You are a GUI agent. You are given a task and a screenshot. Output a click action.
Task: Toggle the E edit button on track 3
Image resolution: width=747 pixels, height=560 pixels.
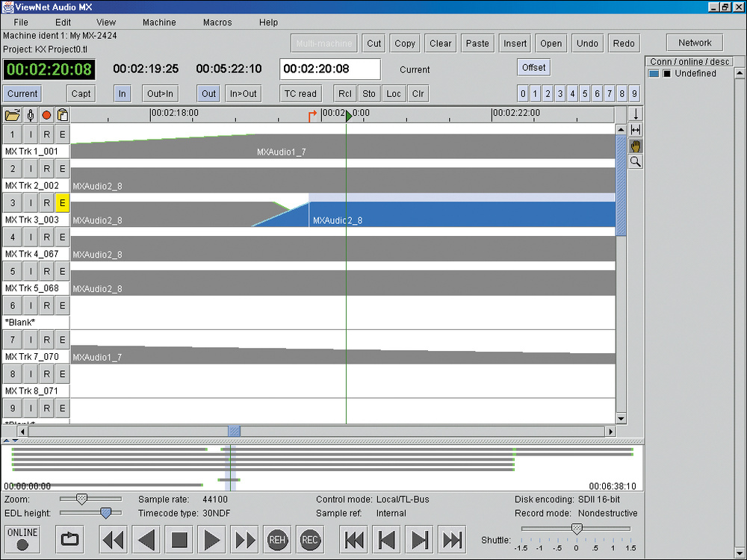[63, 202]
